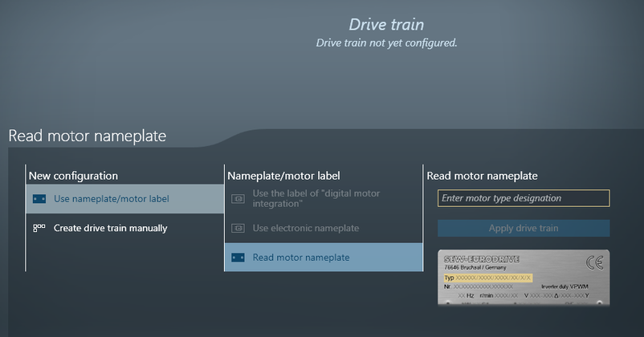Click the nameplate icon beside Use nameplate/motor label
Image resolution: width=644 pixels, height=337 pixels.
tap(39, 199)
